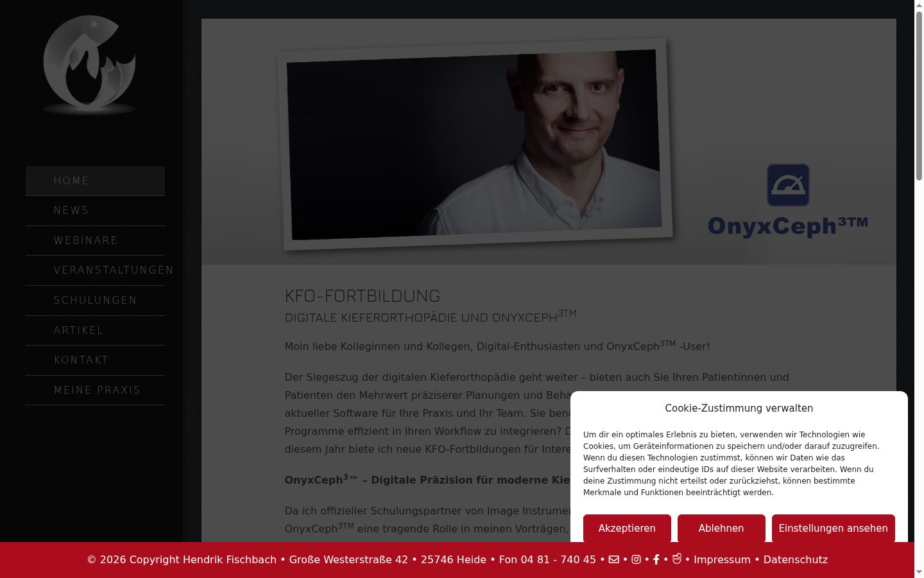Click Einstellungen ansehen in the cookie dialog
924x578 pixels.
point(833,528)
